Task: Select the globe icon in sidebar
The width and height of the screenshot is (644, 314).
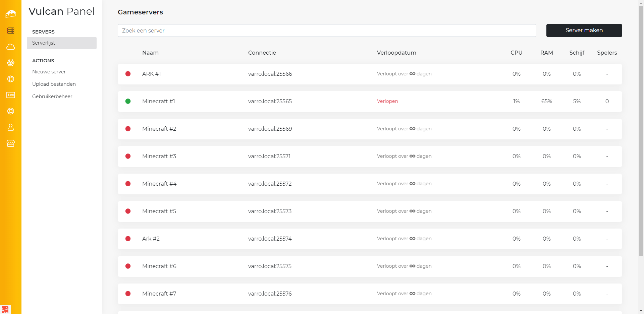Action: [11, 79]
